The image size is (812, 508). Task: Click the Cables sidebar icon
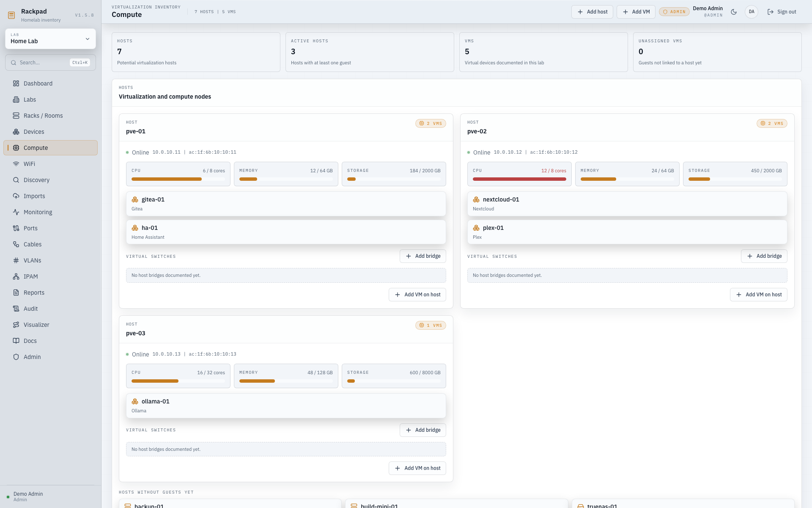(x=16, y=244)
